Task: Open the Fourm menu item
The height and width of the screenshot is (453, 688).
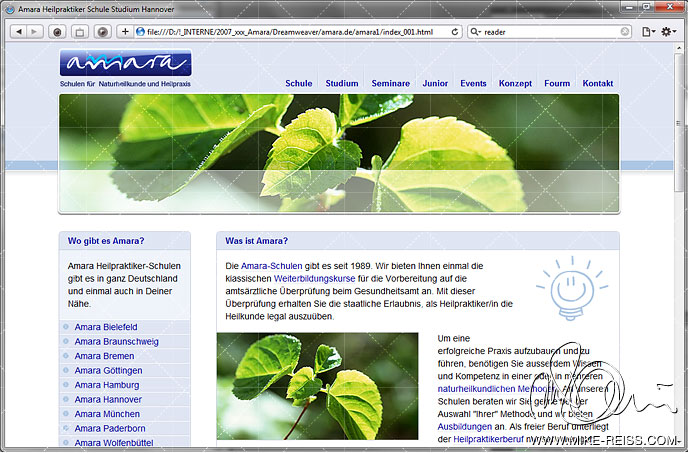Action: click(557, 83)
